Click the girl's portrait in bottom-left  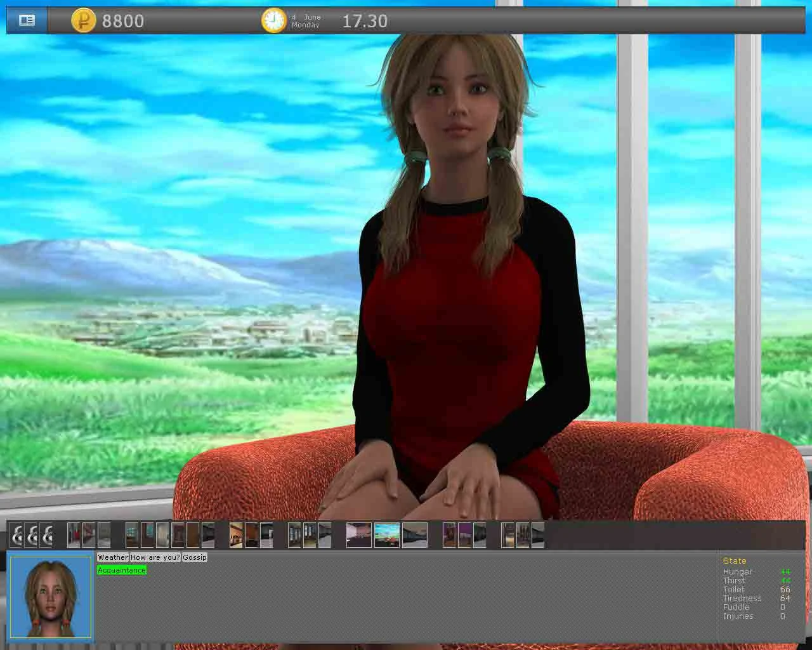click(x=51, y=597)
